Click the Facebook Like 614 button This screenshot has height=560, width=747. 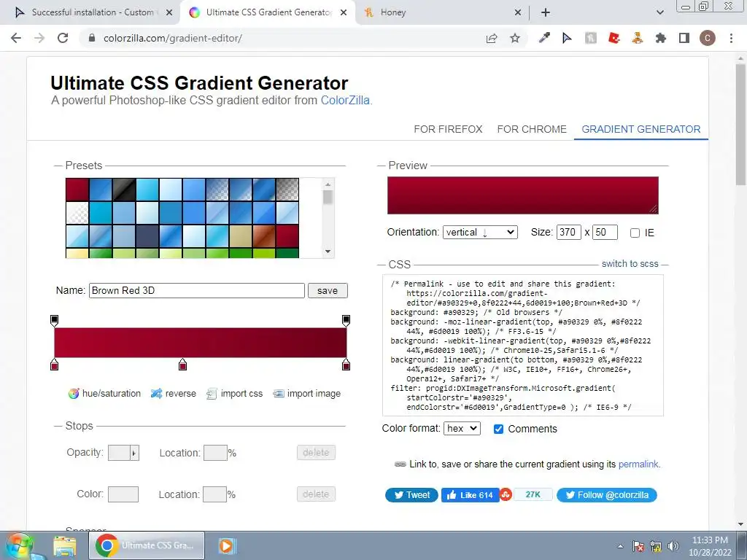coord(470,495)
